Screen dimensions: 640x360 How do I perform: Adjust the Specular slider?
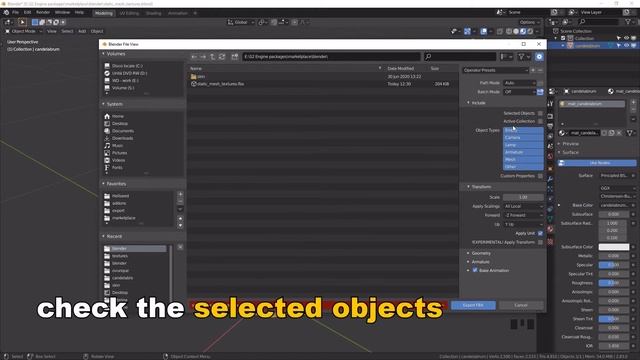coord(613,265)
